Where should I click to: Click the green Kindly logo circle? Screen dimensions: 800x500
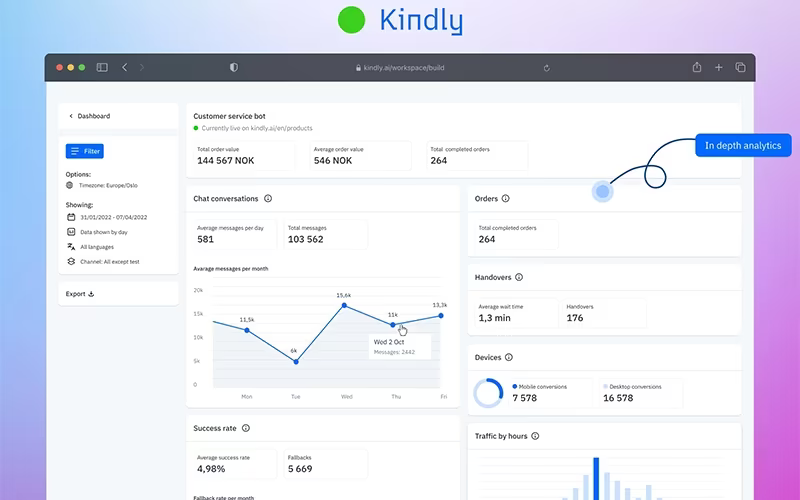pyautogui.click(x=352, y=20)
